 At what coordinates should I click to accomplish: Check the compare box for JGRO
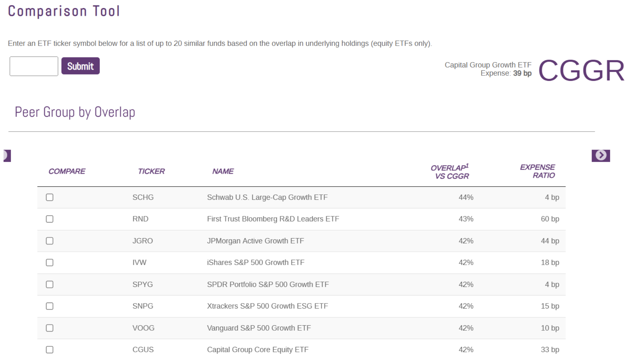click(x=49, y=241)
